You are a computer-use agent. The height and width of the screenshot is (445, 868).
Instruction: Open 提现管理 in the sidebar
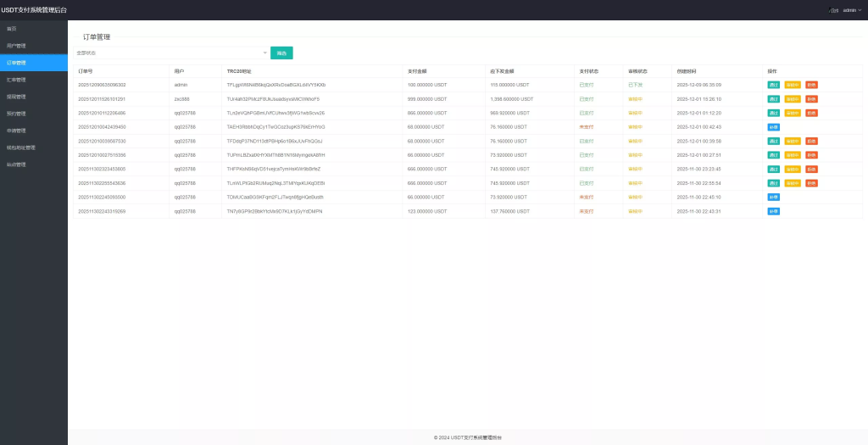(16, 97)
